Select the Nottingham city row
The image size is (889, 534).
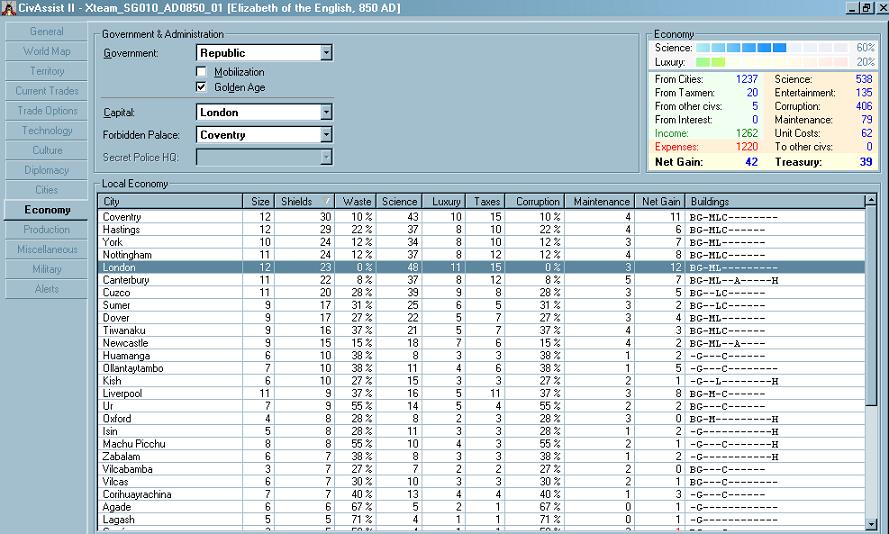481,255
